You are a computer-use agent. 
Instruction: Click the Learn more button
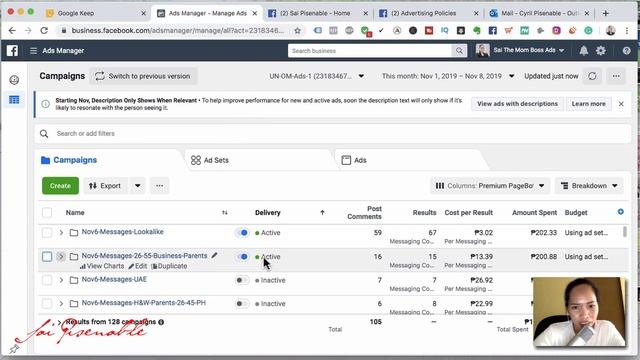588,104
